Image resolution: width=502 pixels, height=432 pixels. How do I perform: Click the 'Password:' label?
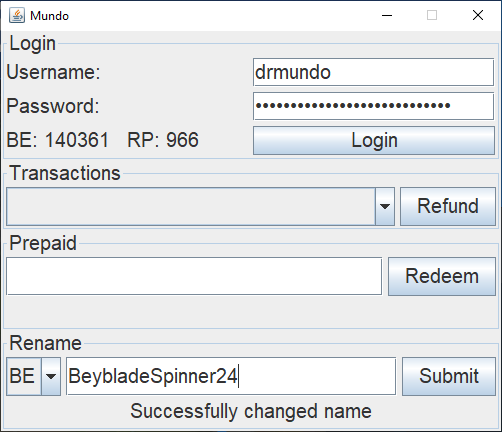click(53, 106)
